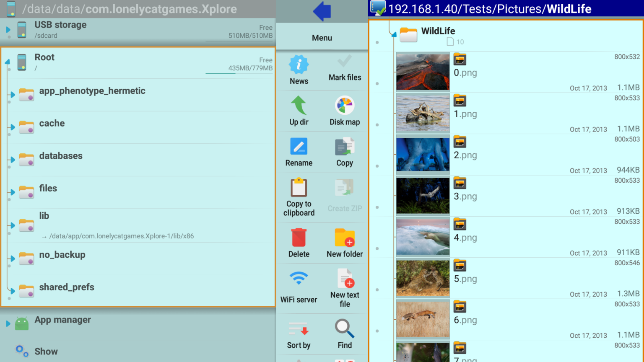Open the News panel
644x362 pixels.
point(299,70)
